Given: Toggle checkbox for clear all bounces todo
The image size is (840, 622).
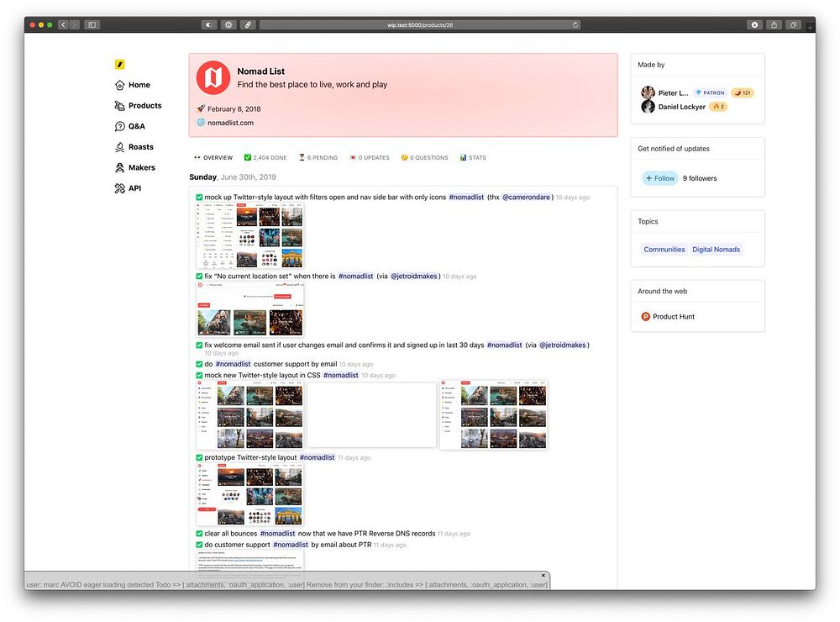Looking at the screenshot, I should (x=199, y=534).
